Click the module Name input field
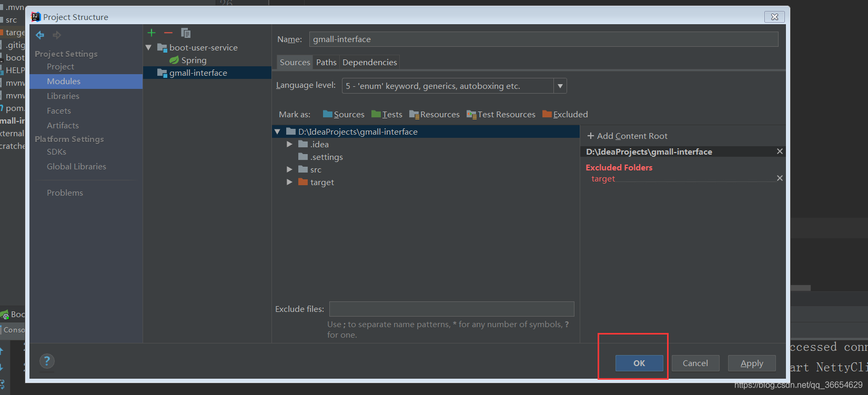 tap(543, 39)
